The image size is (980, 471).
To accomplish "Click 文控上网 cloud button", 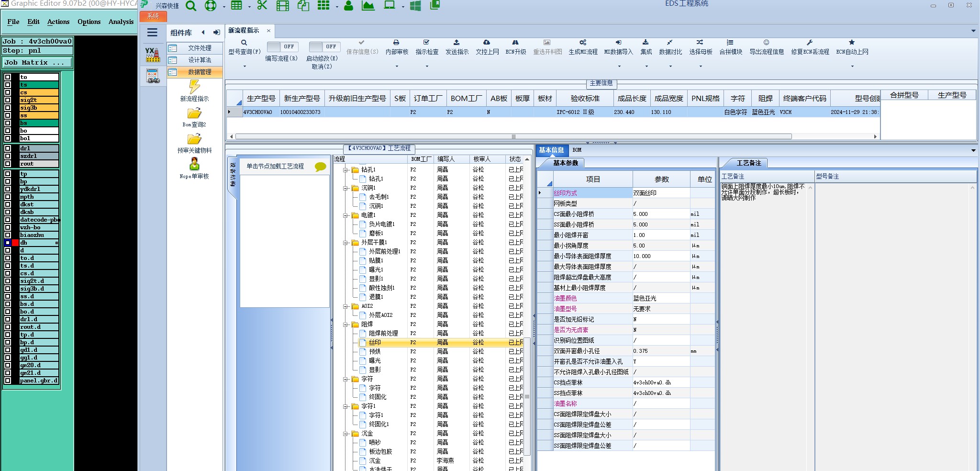I will [487, 47].
